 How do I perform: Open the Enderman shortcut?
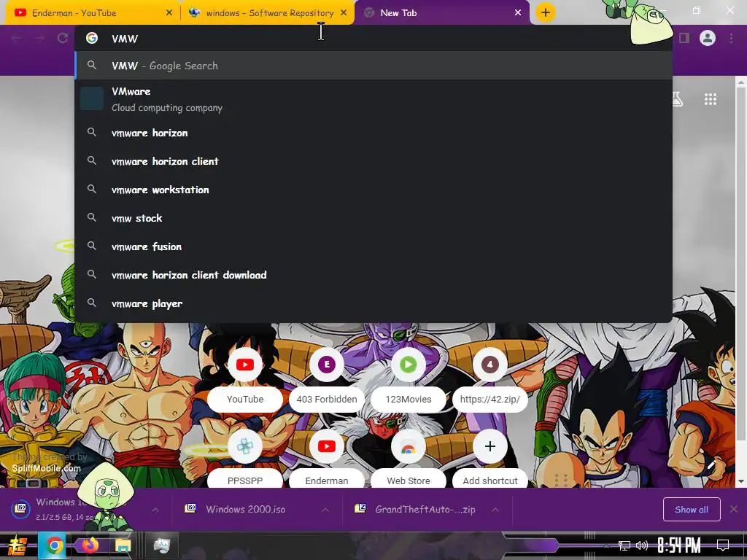pyautogui.click(x=327, y=459)
